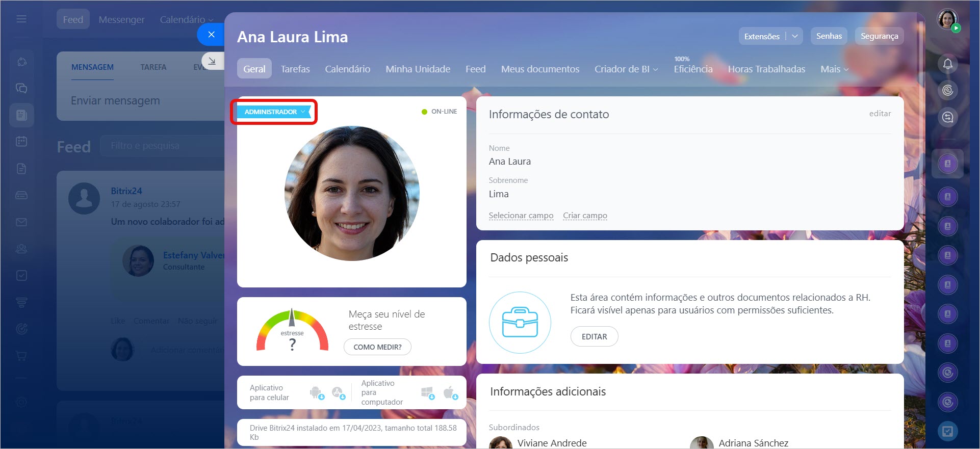Click the briefcase icon in Dados pessoais
This screenshot has width=980, height=449.
[520, 323]
